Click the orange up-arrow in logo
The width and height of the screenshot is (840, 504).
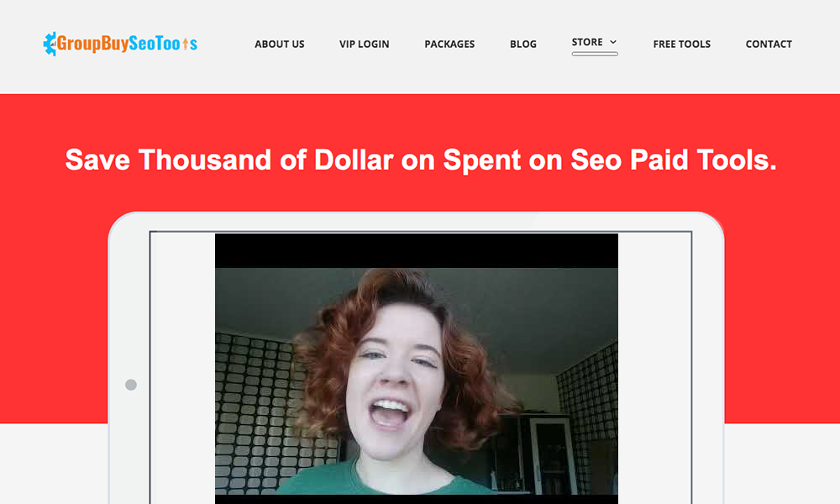[x=186, y=44]
